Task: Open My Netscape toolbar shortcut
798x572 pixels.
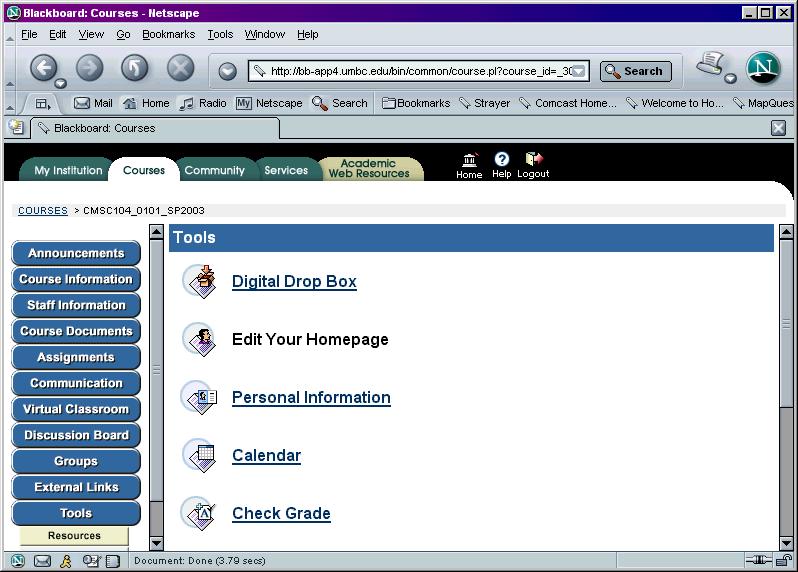Action: (x=269, y=103)
